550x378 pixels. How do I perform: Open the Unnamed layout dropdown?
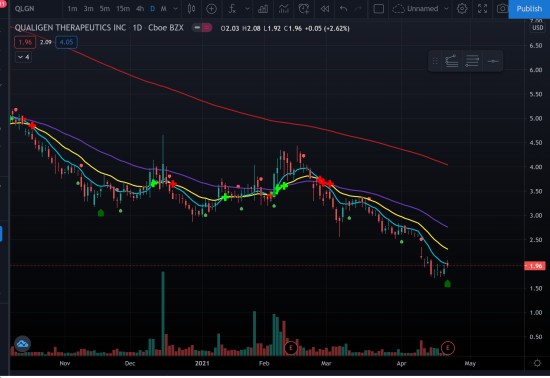(x=421, y=9)
